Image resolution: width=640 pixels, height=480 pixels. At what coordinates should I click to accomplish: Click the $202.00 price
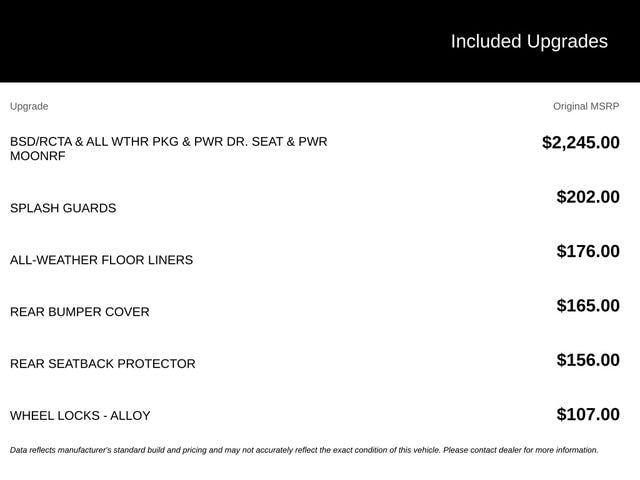click(x=588, y=197)
